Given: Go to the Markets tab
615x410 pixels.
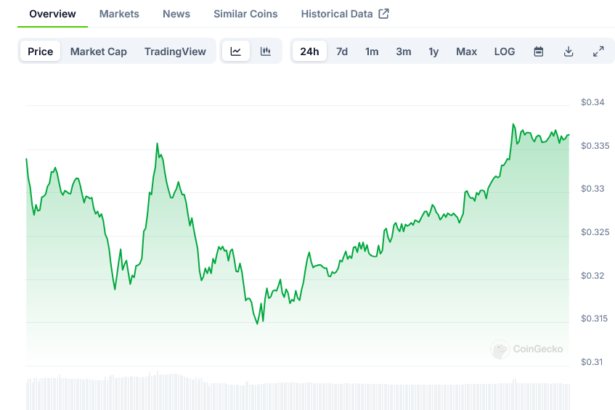Looking at the screenshot, I should point(119,14).
